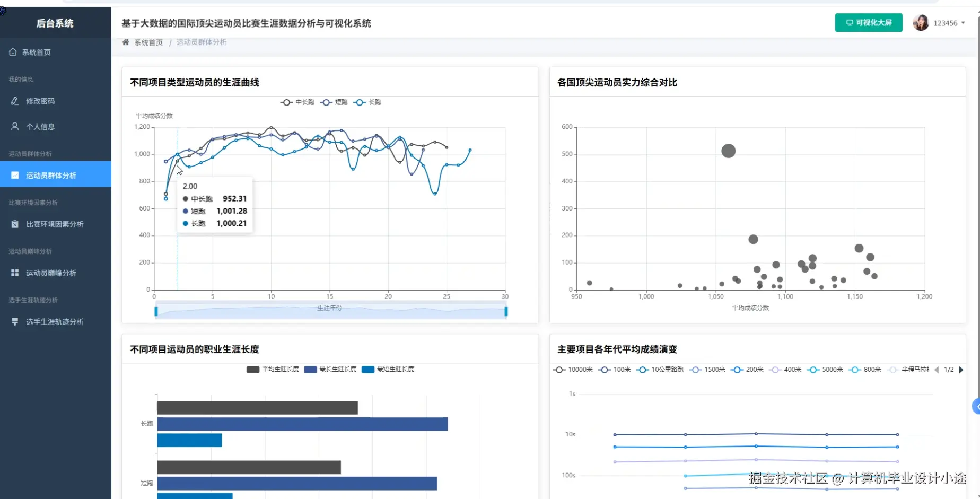Toggle the 半程马拉松 legend item

pos(908,370)
